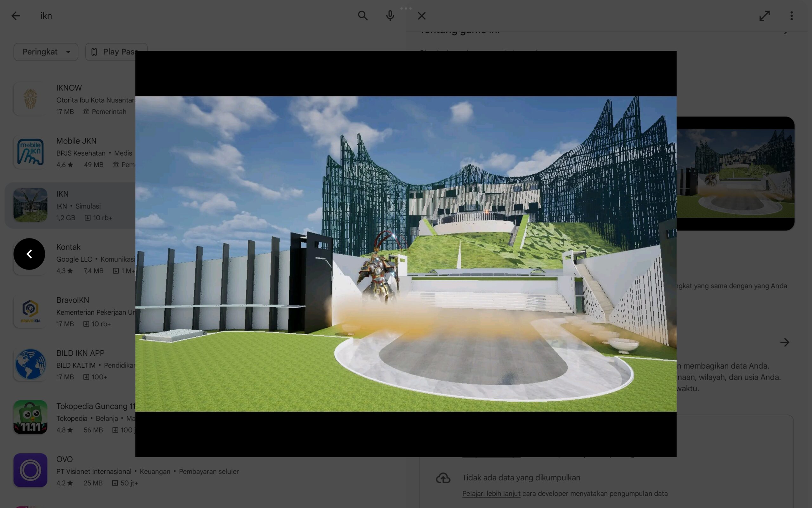812x508 pixels.
Task: Open the BravoIKN app icon
Action: [x=30, y=311]
